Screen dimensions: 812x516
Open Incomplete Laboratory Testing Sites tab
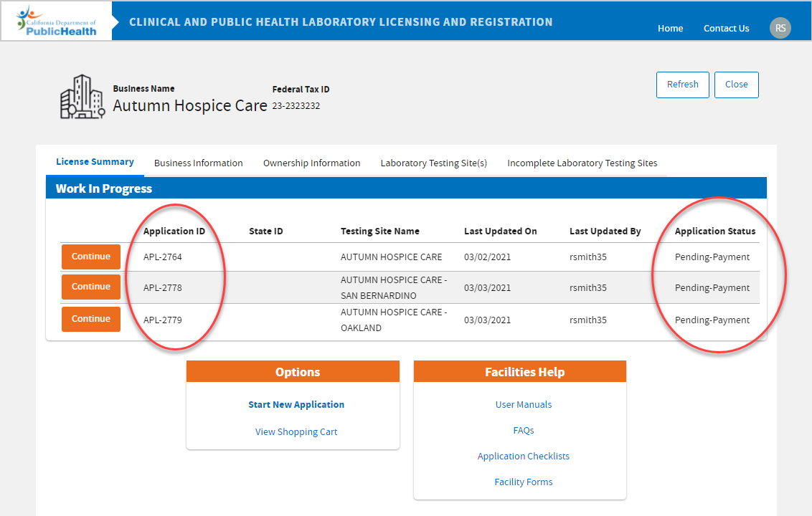pos(582,163)
